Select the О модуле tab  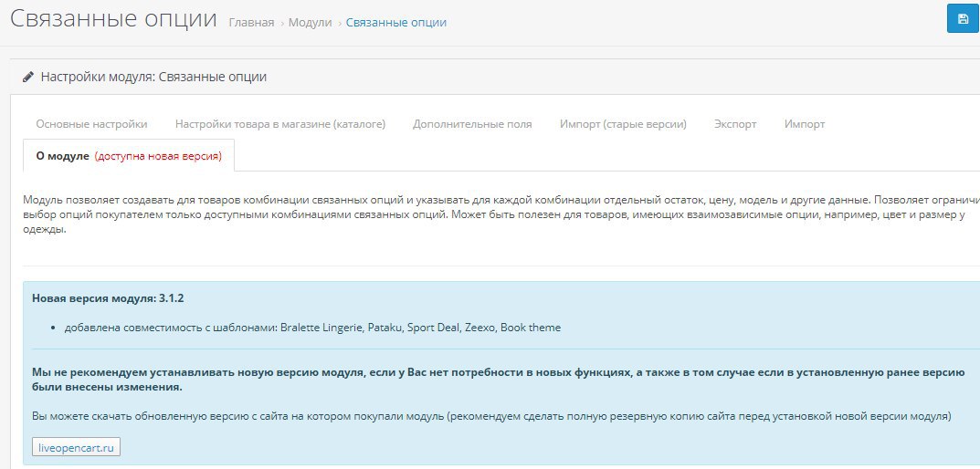pyautogui.click(x=129, y=155)
